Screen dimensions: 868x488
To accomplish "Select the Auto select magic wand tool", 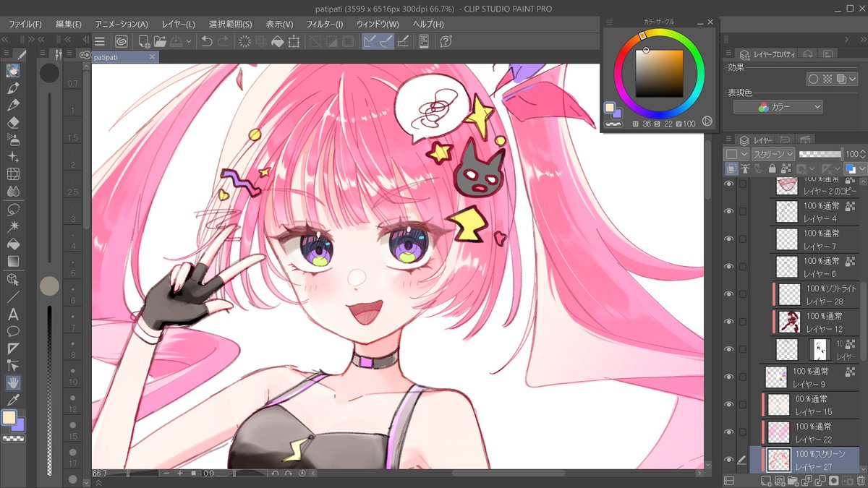I will [13, 226].
